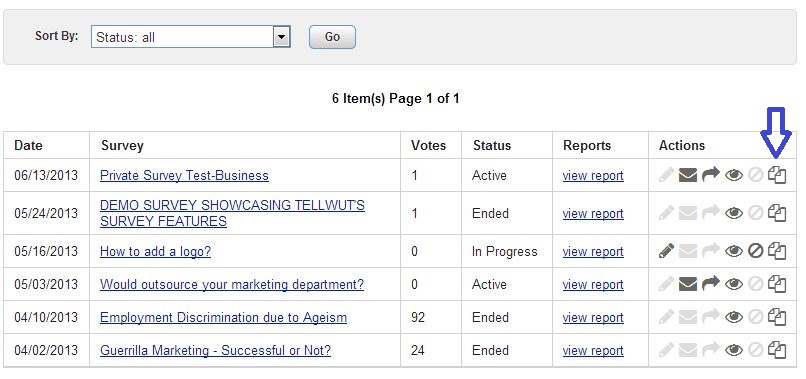View report for outsource marketing survey

[x=593, y=284]
